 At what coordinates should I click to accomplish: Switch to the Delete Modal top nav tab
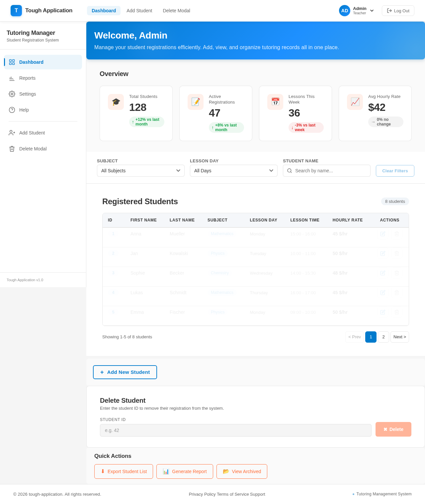[176, 11]
